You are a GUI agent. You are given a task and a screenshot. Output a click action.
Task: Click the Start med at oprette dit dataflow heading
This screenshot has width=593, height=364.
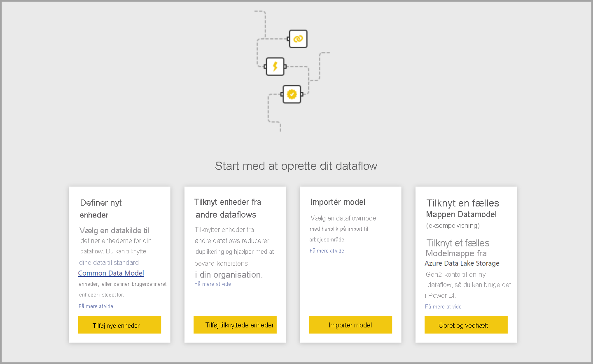pyautogui.click(x=296, y=166)
